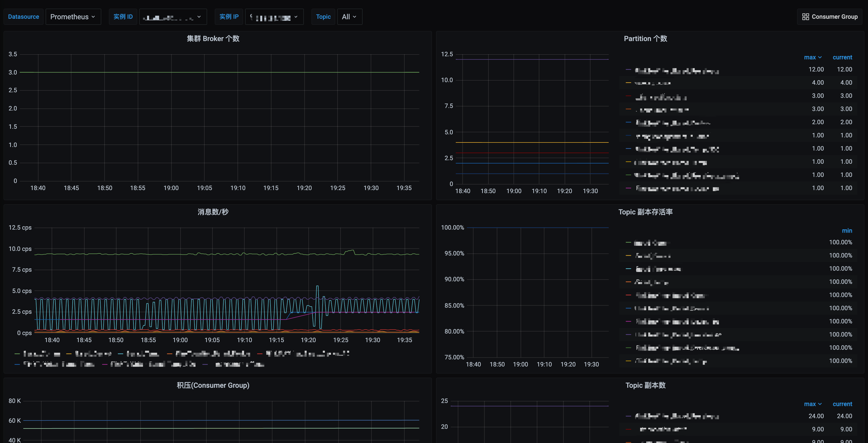
Task: Open the 消息数/秒 panel title menu
Action: click(x=213, y=212)
